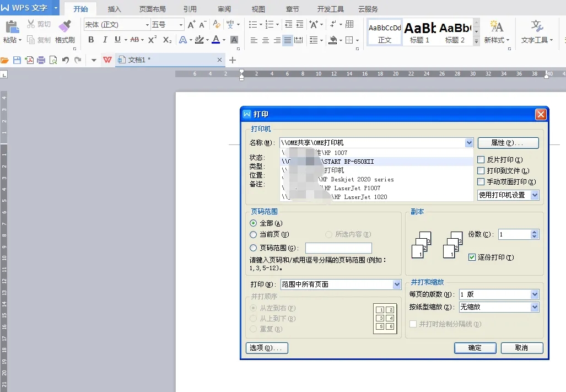566x392 pixels.
Task: Open the 按纸型缩放 dropdown
Action: (535, 307)
